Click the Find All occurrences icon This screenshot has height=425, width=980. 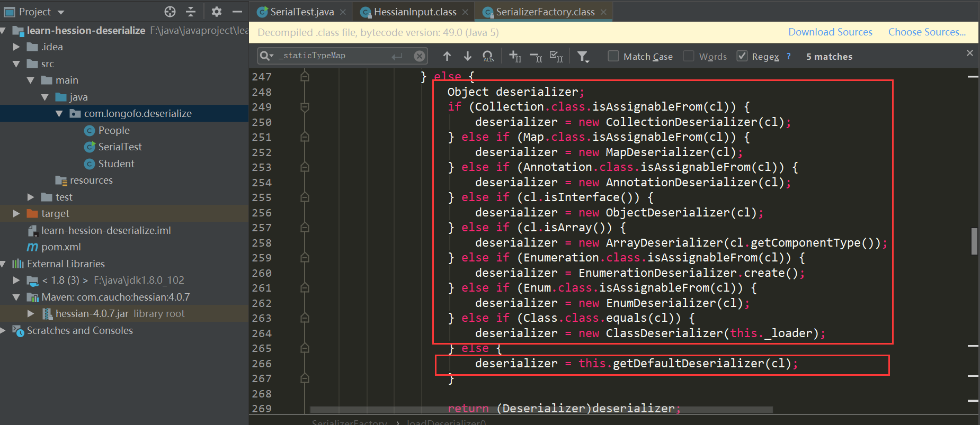coord(488,56)
